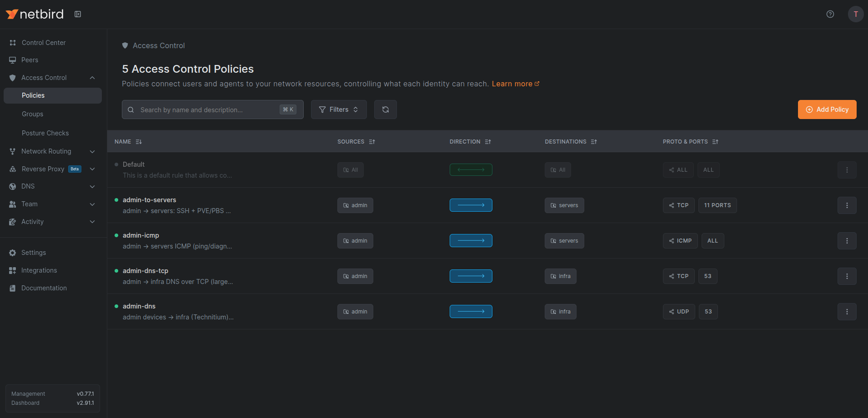
Task: Click the admin-dns direction arrow
Action: [x=471, y=311]
